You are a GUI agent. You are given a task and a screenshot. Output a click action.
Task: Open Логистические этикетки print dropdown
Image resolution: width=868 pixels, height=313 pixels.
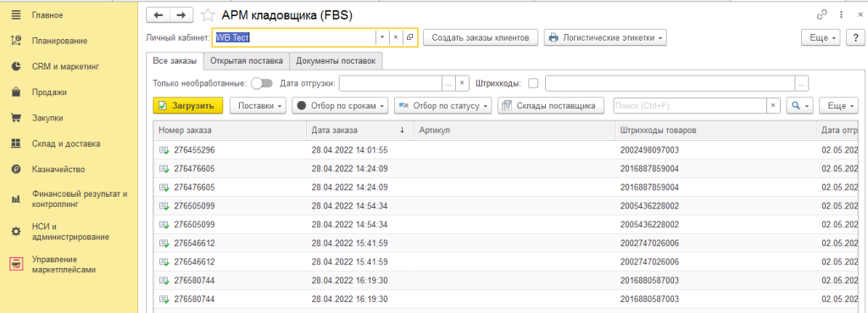click(605, 37)
